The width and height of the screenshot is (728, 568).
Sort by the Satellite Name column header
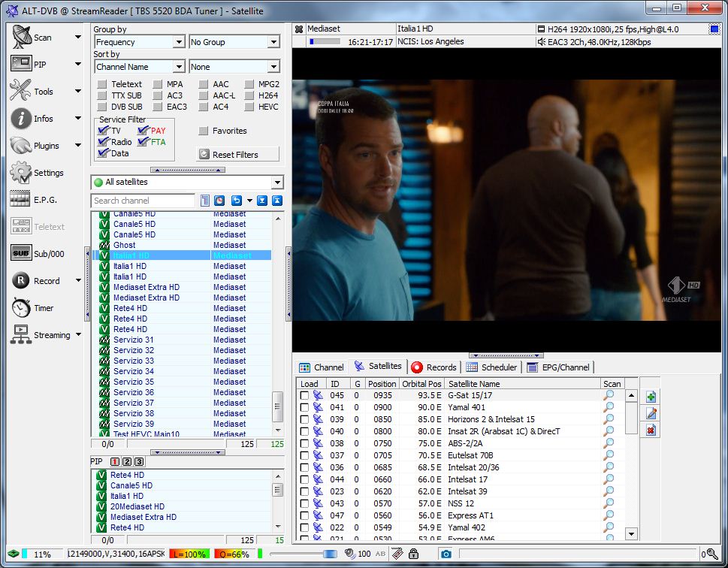coord(522,384)
